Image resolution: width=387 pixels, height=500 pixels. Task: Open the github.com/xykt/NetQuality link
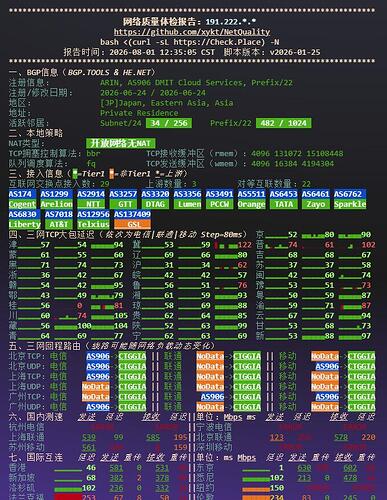click(192, 32)
